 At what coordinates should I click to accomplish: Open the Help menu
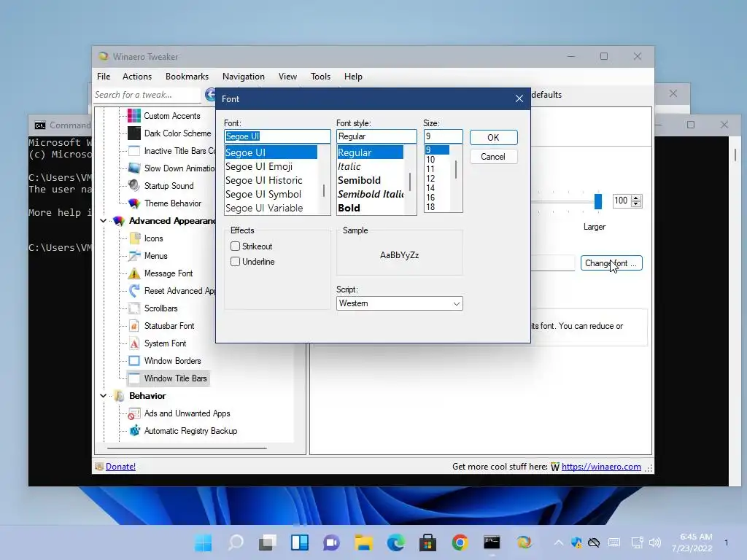pos(354,76)
